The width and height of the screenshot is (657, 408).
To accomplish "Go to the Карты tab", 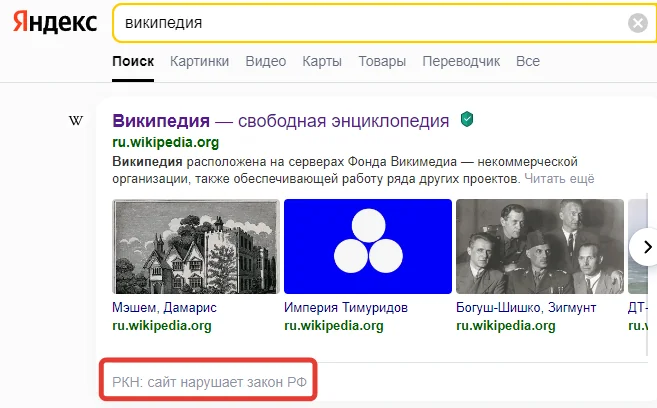I will click(321, 61).
